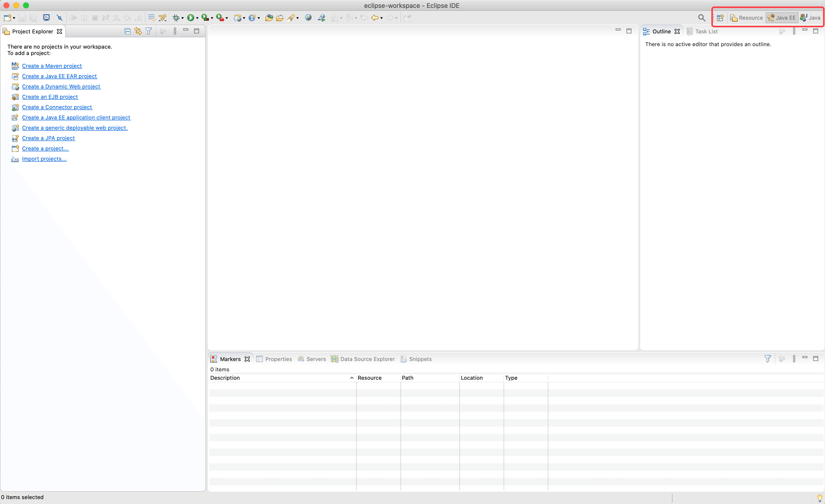Open the Snippets tab
This screenshot has width=825, height=504.
tap(416, 359)
